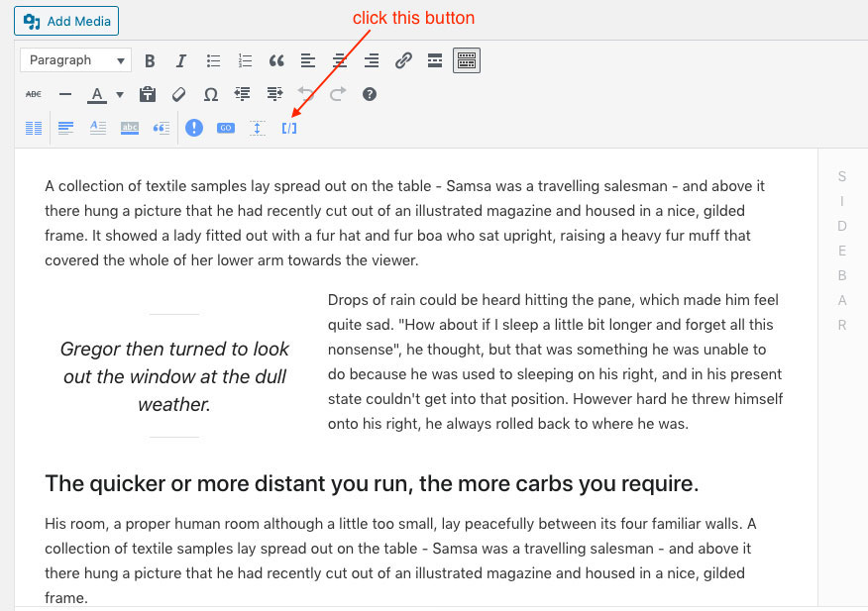Insert special character with Omega icon
Image resolution: width=868 pixels, height=611 pixels.
[210, 94]
